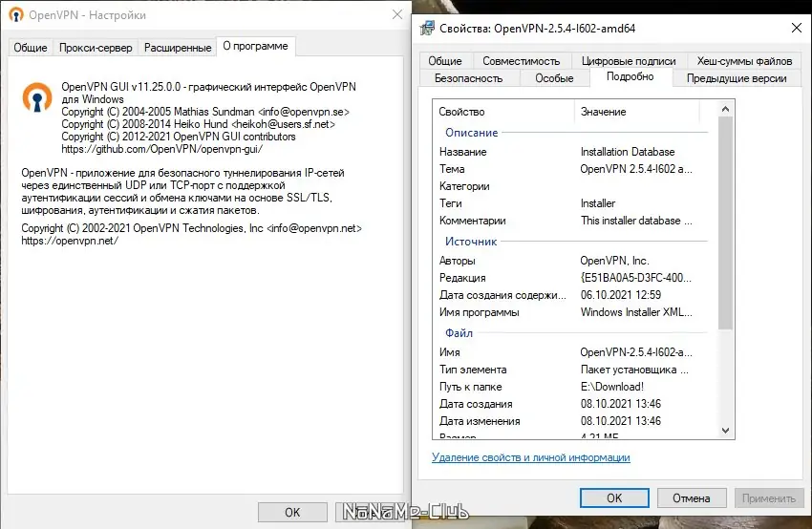Click the Файл group header
This screenshot has height=529, width=812.
(459, 333)
